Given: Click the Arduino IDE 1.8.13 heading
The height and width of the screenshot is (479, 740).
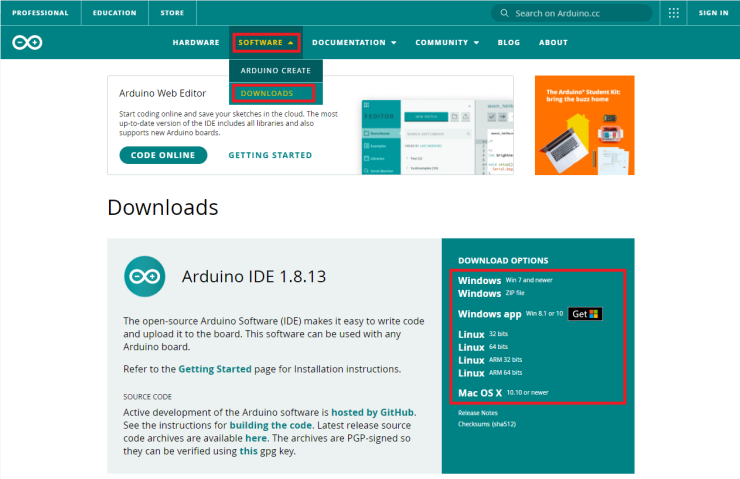Looking at the screenshot, I should (254, 277).
